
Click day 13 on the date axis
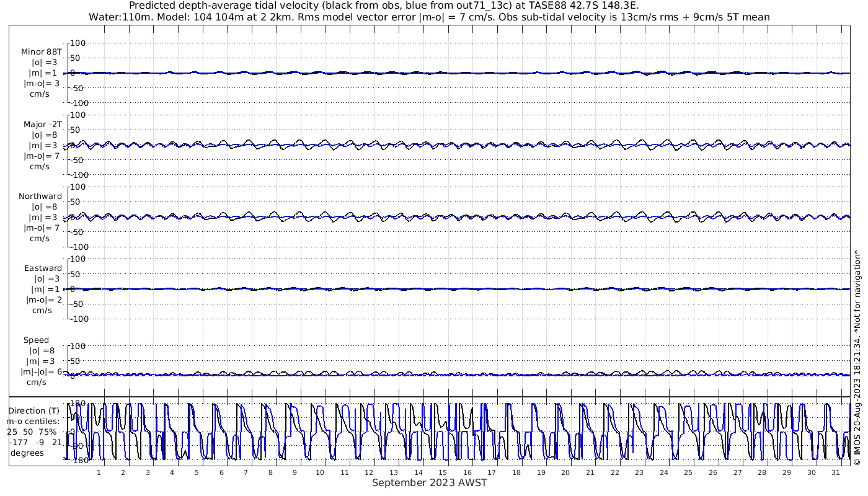pos(393,472)
